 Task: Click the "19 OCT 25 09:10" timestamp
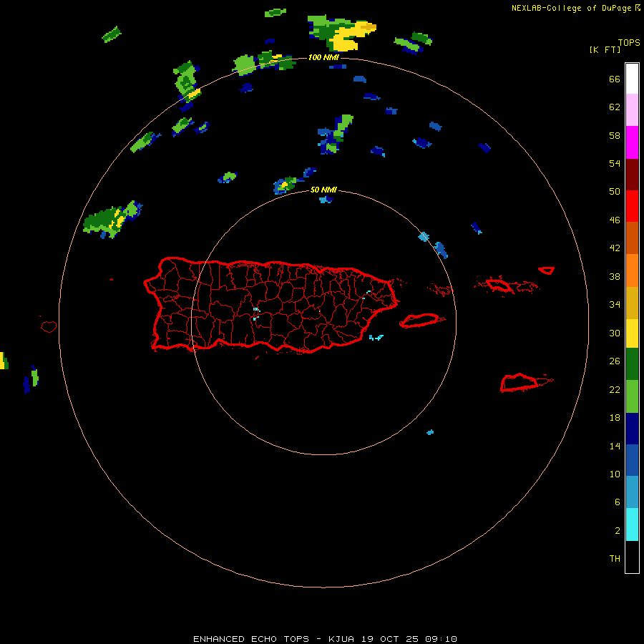tap(409, 639)
